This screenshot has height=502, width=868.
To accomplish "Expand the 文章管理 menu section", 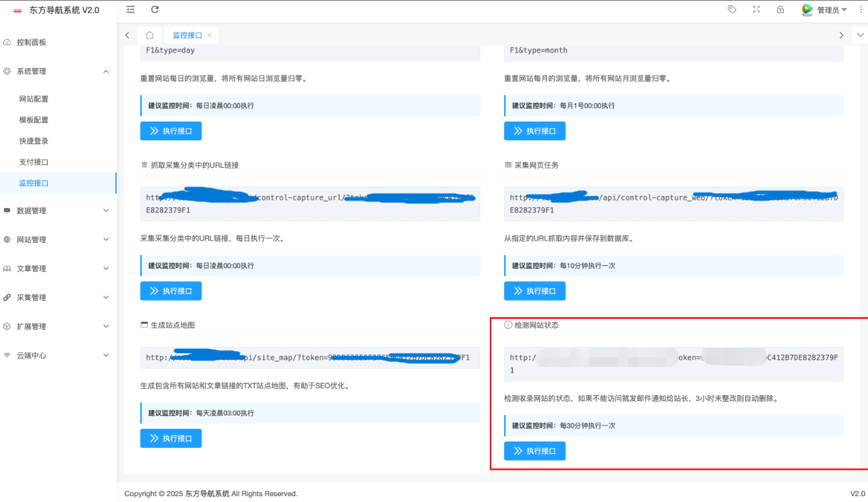I will pyautogui.click(x=57, y=268).
